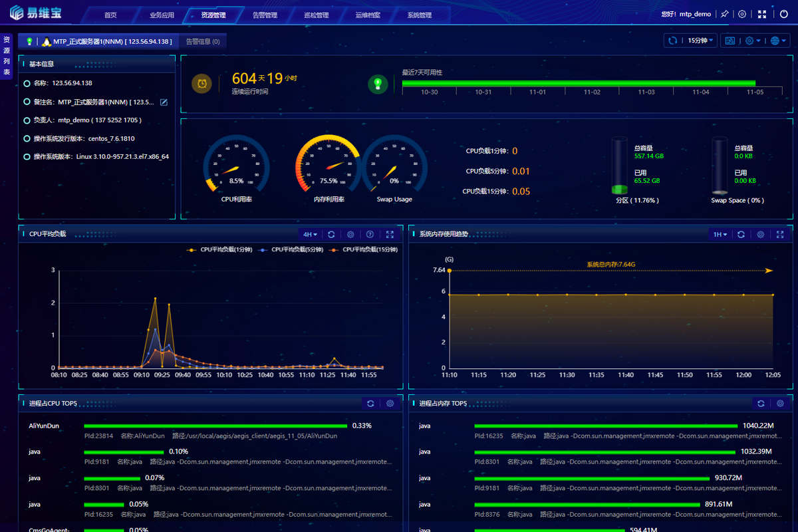Click the pin icon in top header
This screenshot has height=532, width=798.
point(724,14)
